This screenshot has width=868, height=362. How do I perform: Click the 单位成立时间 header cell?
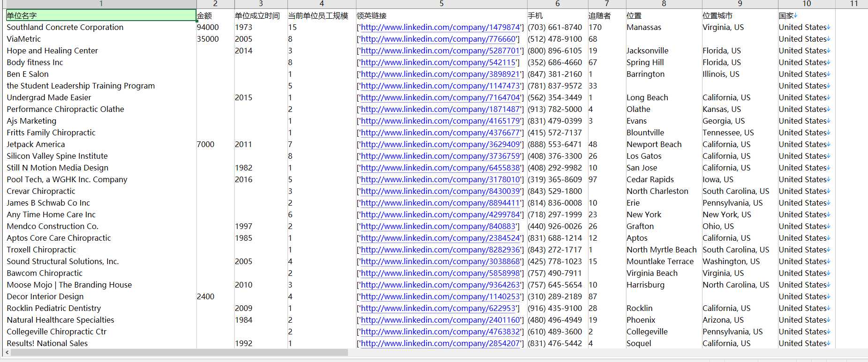(x=261, y=15)
